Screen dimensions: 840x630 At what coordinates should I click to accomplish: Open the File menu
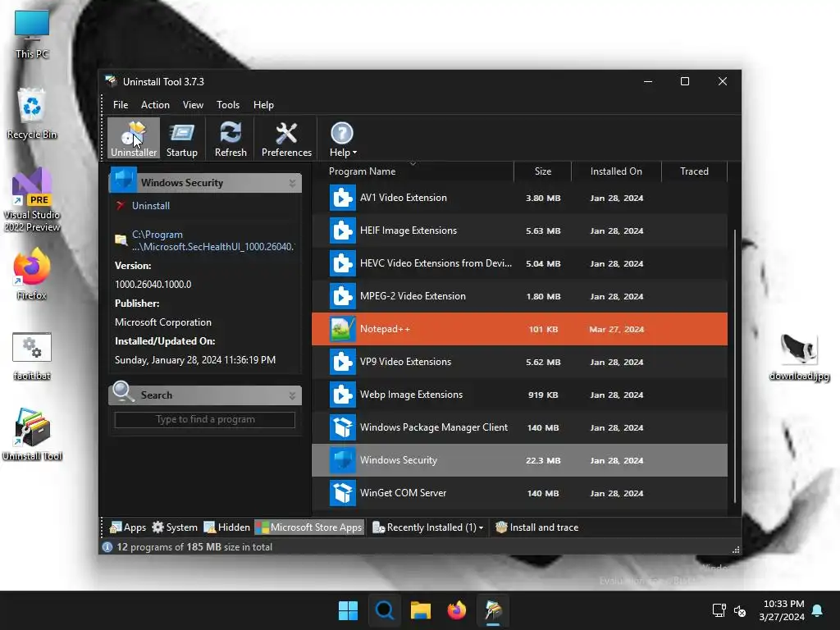coord(121,105)
